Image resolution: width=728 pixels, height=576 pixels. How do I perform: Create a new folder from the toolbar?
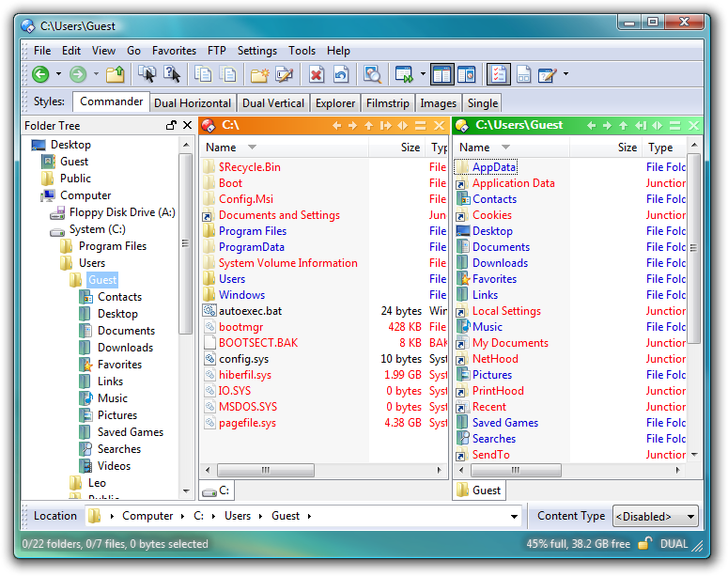point(259,74)
